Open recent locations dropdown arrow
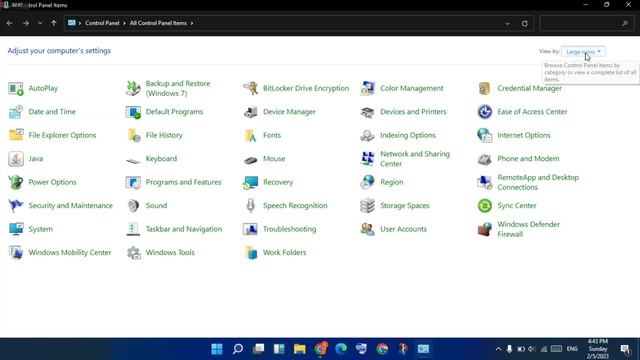The image size is (640, 360). (40, 23)
